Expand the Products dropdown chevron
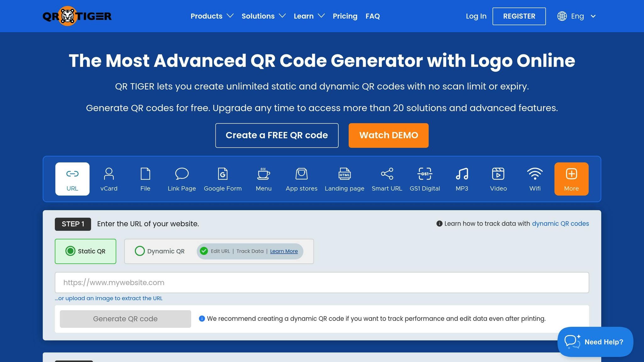The height and width of the screenshot is (362, 644). click(x=230, y=16)
